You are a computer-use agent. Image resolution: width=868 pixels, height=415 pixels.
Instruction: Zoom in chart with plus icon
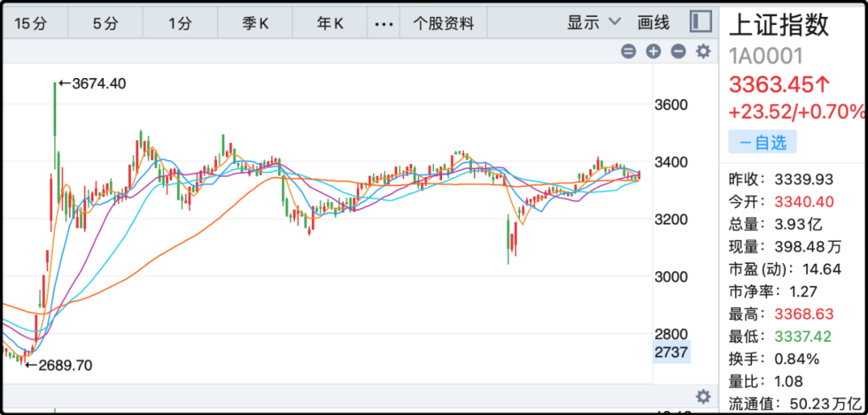pos(653,51)
